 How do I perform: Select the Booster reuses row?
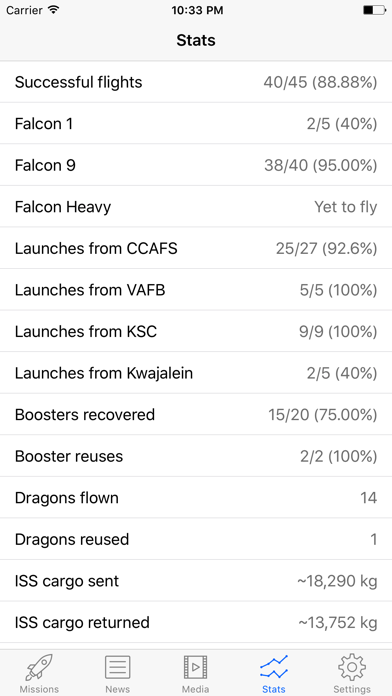coord(196,456)
